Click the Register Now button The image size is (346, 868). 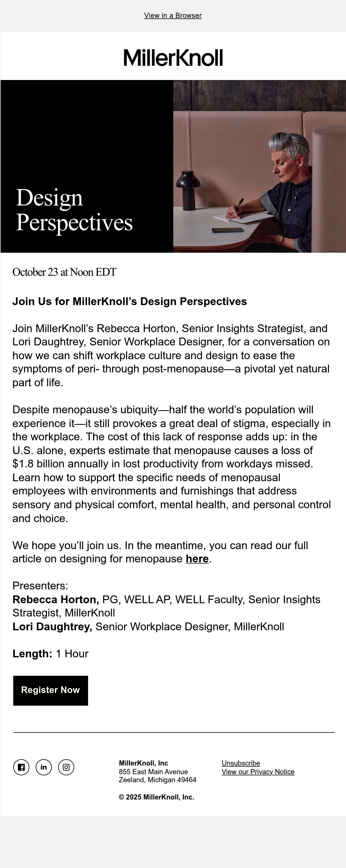click(51, 690)
